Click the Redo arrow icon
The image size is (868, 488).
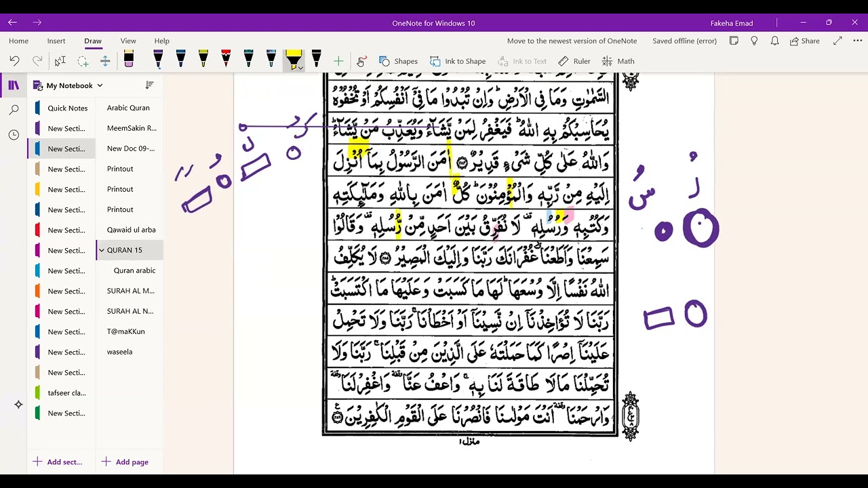point(37,61)
